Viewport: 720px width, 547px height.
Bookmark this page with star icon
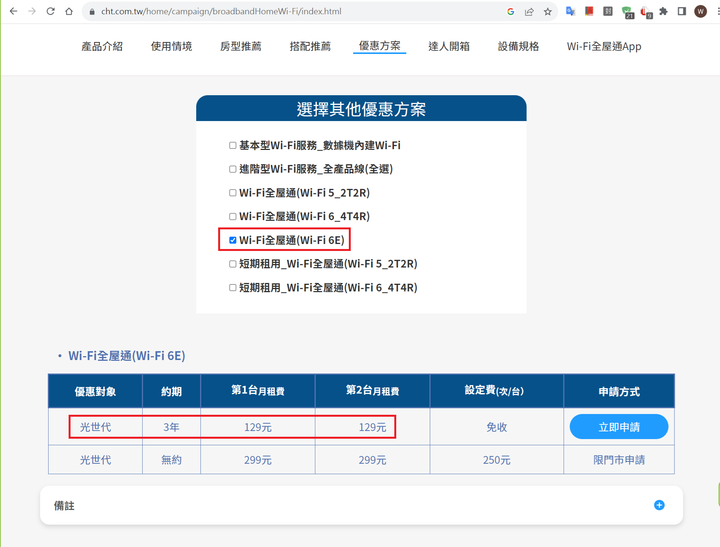(547, 11)
